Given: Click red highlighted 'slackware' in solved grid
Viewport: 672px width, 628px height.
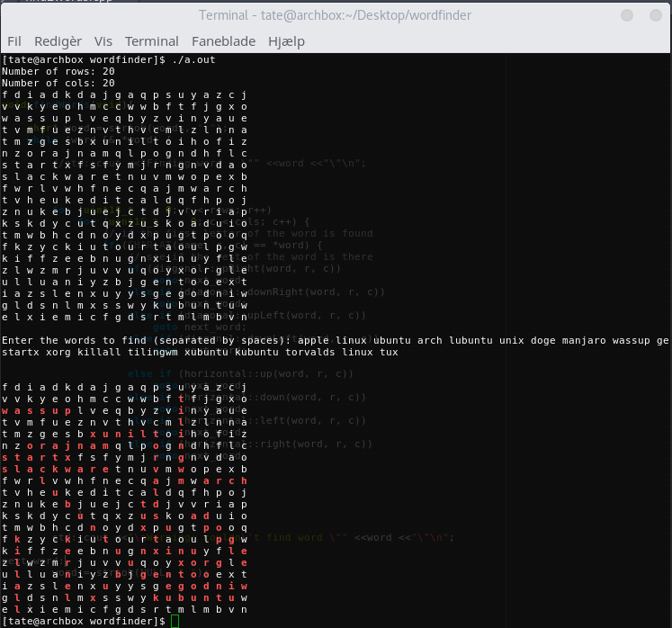Looking at the screenshot, I should coord(55,469).
